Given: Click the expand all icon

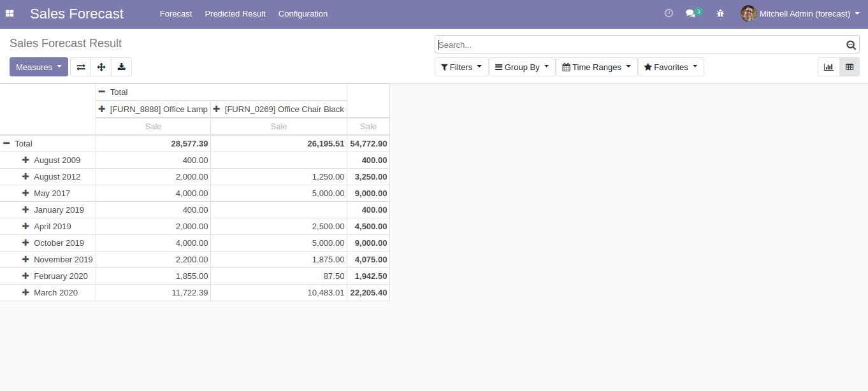Looking at the screenshot, I should pyautogui.click(x=101, y=67).
